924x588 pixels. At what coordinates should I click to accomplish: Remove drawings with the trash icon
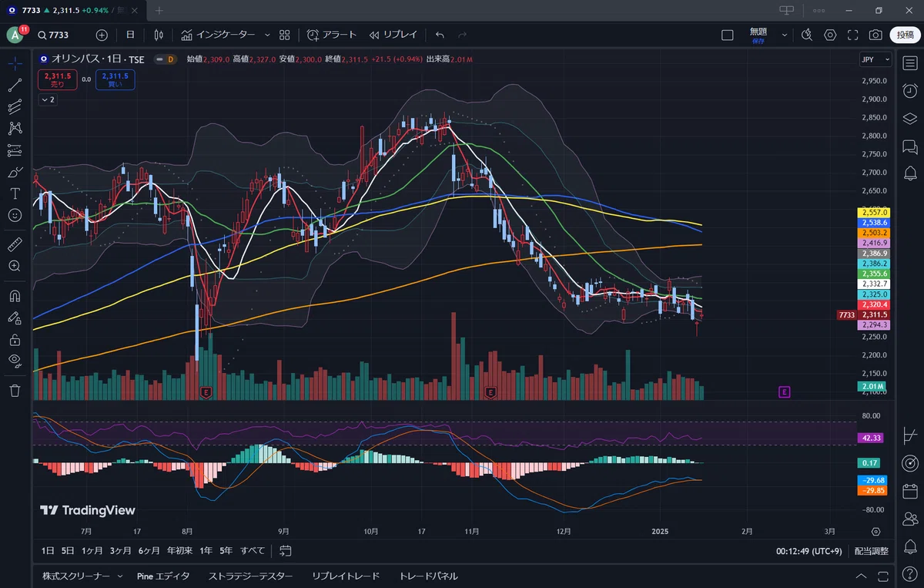15,390
